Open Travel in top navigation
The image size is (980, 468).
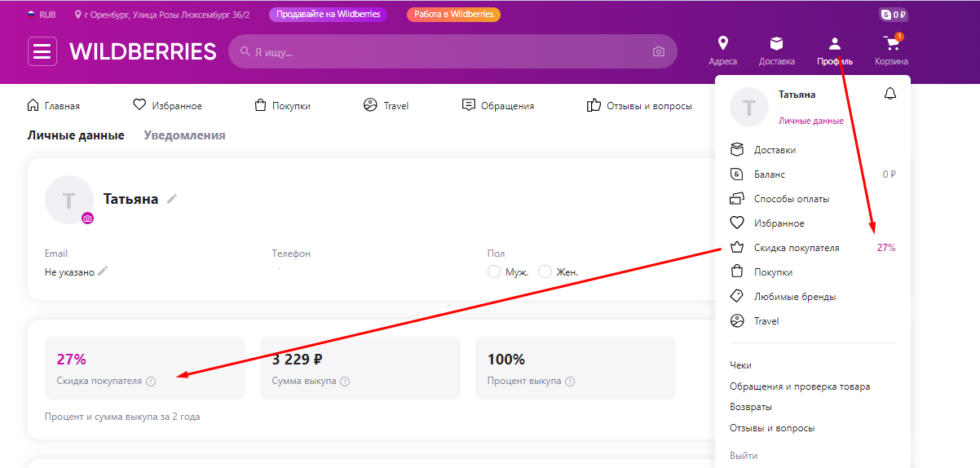[386, 105]
